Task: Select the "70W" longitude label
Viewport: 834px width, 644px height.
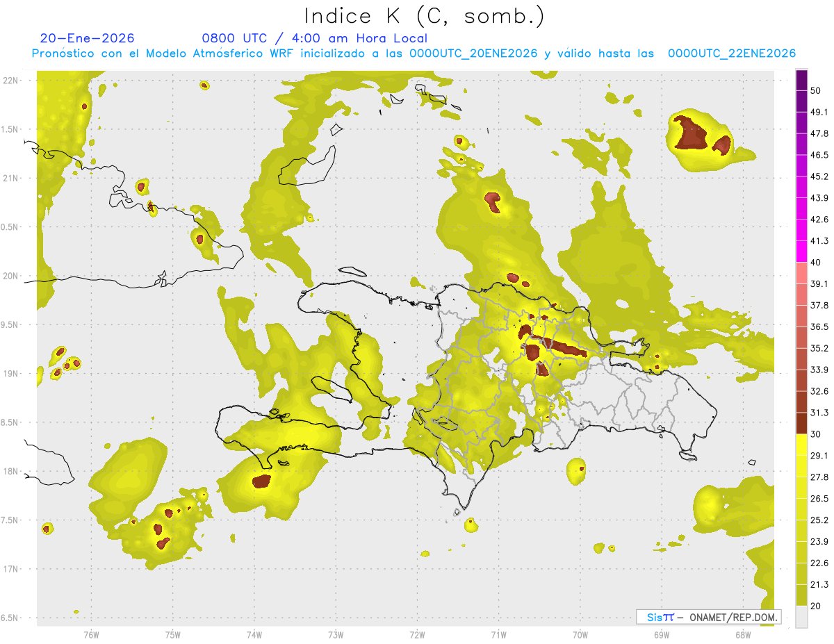Action: pyautogui.click(x=580, y=635)
